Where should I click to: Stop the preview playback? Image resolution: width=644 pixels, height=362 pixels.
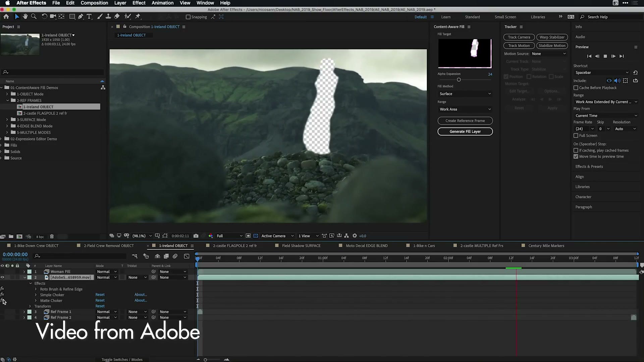pos(605,56)
